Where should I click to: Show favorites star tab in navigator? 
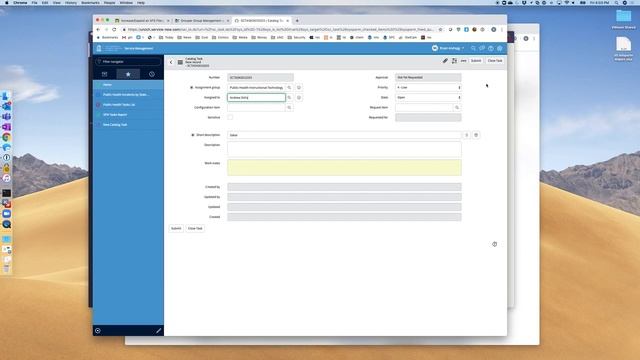click(x=128, y=74)
